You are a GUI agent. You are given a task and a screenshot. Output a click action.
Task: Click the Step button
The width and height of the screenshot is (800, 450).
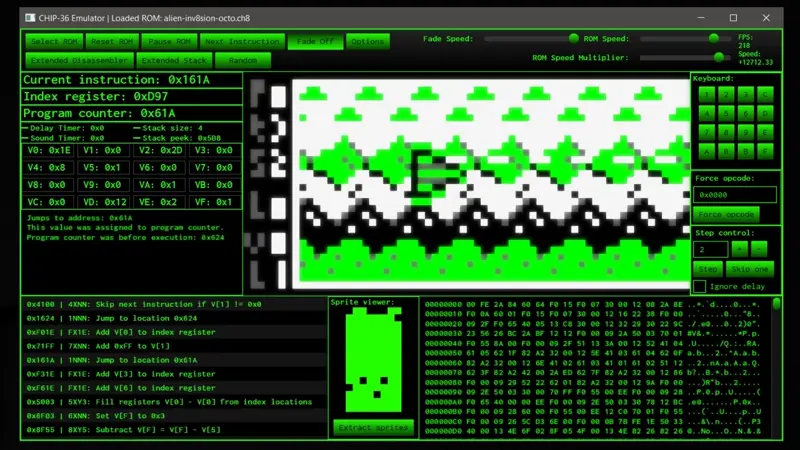pyautogui.click(x=708, y=269)
